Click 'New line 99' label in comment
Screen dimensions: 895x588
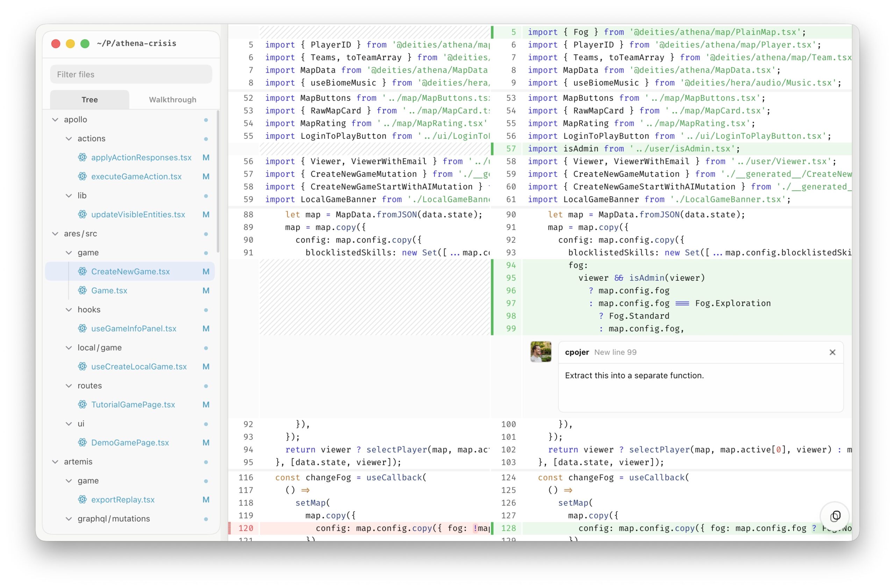615,352
